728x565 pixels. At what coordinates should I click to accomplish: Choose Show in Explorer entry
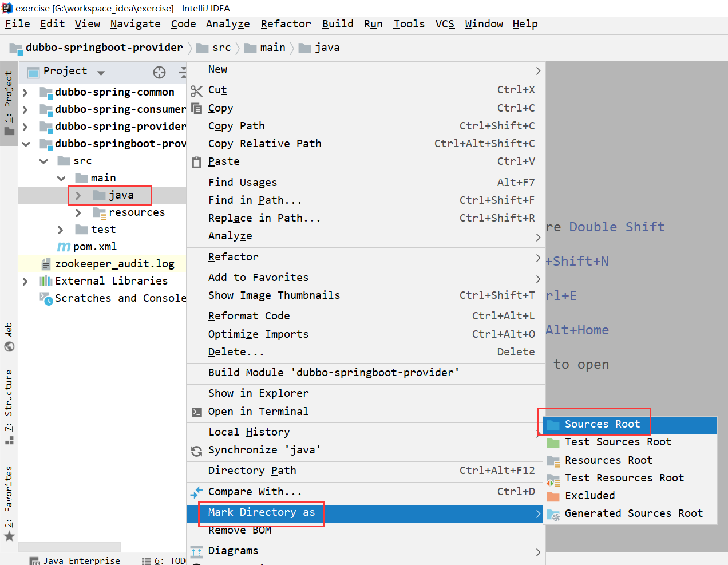[x=366, y=393]
